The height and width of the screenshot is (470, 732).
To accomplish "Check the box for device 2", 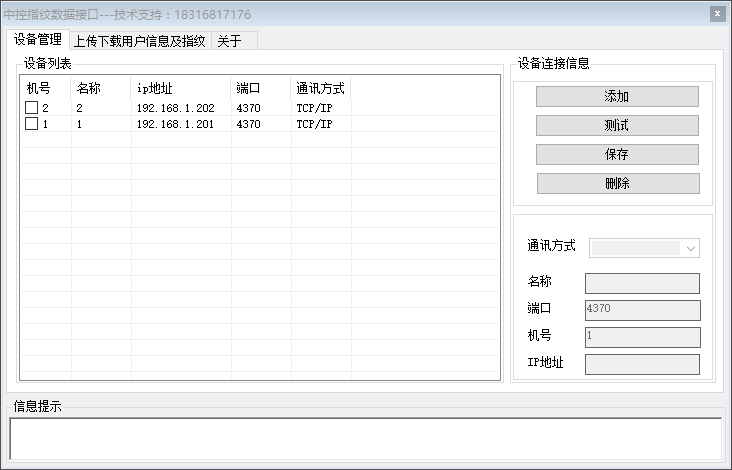I will click(31, 108).
